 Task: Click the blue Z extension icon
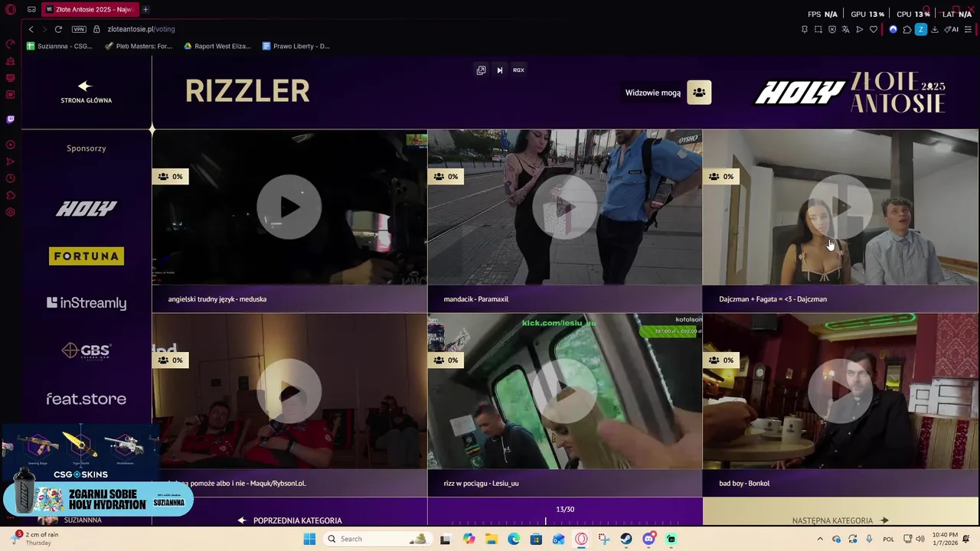tap(921, 29)
